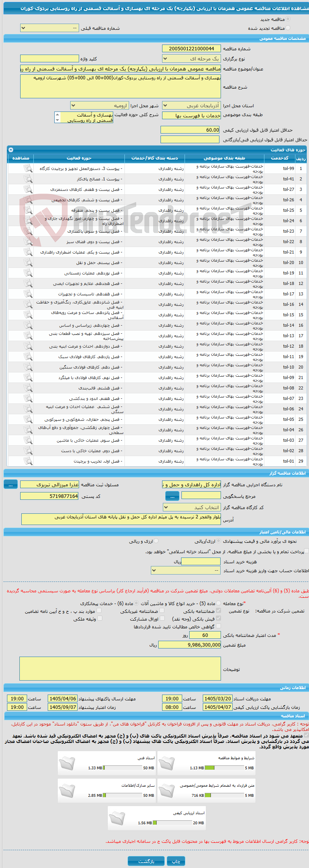
Task: Sort by طبقه بندی موضوعی column header
Action: 224,158
